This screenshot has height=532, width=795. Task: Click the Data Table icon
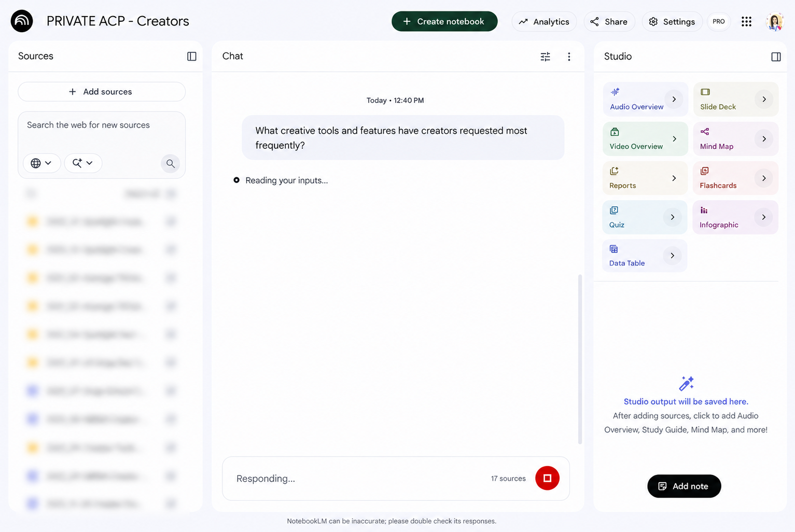coord(614,249)
